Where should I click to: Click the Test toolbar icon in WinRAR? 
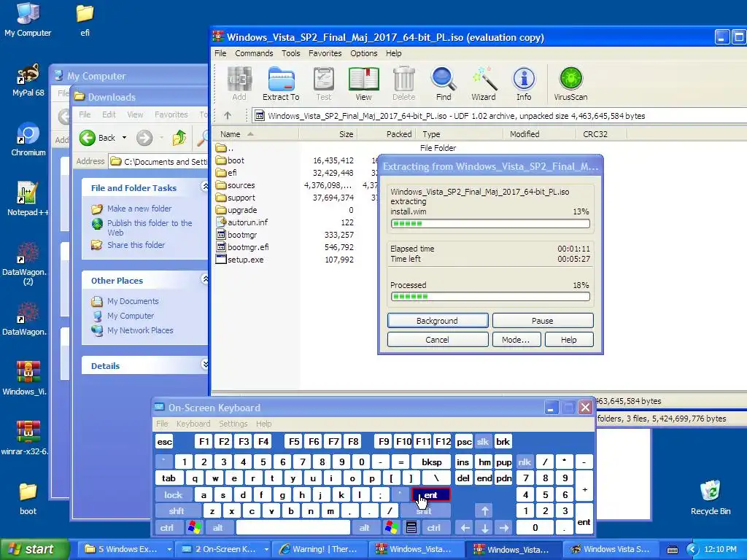324,84
